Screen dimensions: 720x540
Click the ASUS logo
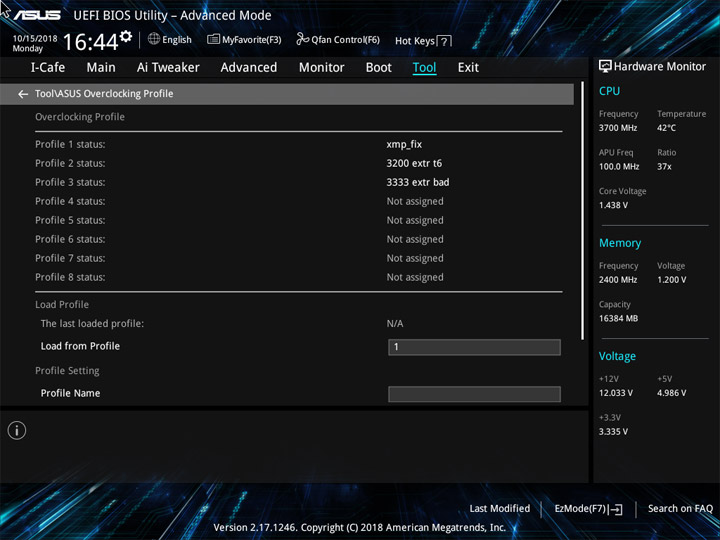[x=37, y=15]
